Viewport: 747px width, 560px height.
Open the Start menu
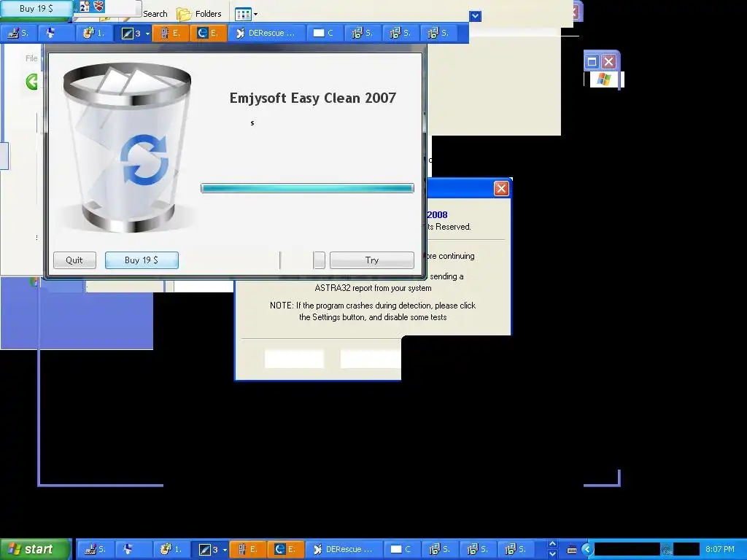35,549
